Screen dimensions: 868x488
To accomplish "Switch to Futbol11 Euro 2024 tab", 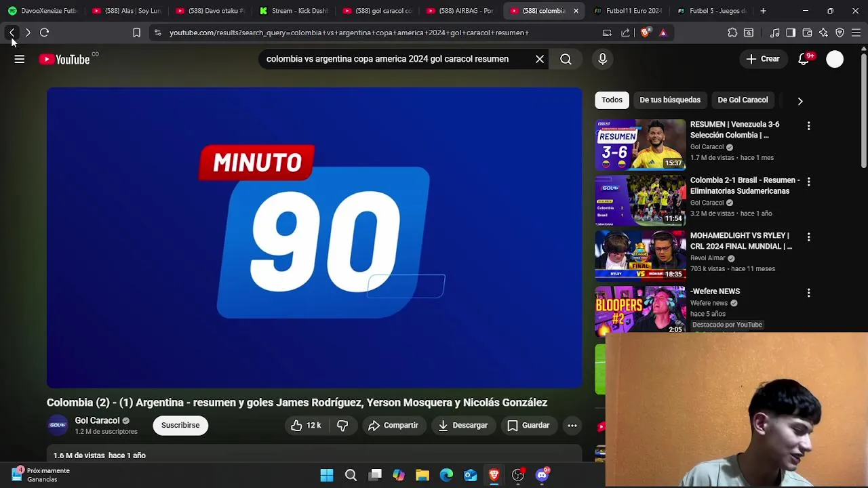I will tap(627, 11).
